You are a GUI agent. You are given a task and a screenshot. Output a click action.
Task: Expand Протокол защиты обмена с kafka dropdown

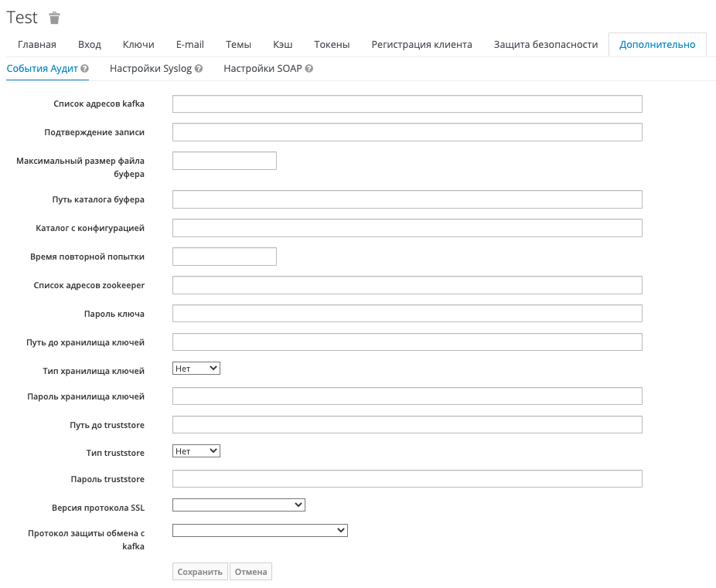point(260,531)
